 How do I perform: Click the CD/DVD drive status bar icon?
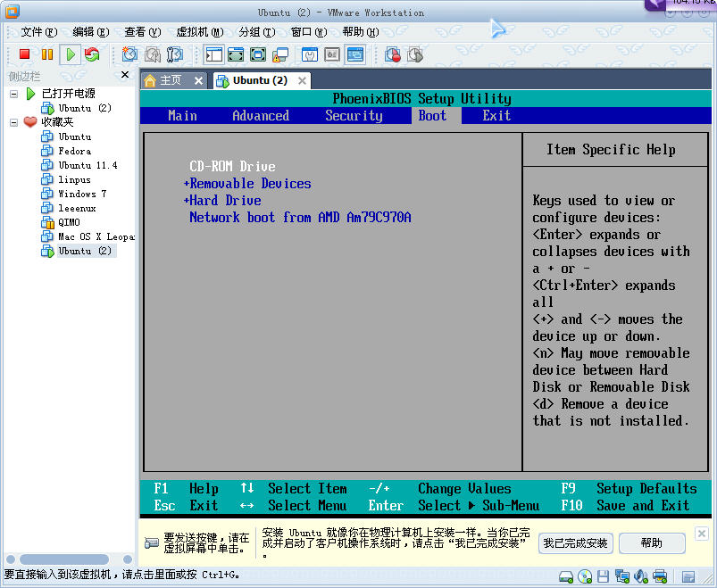point(585,576)
